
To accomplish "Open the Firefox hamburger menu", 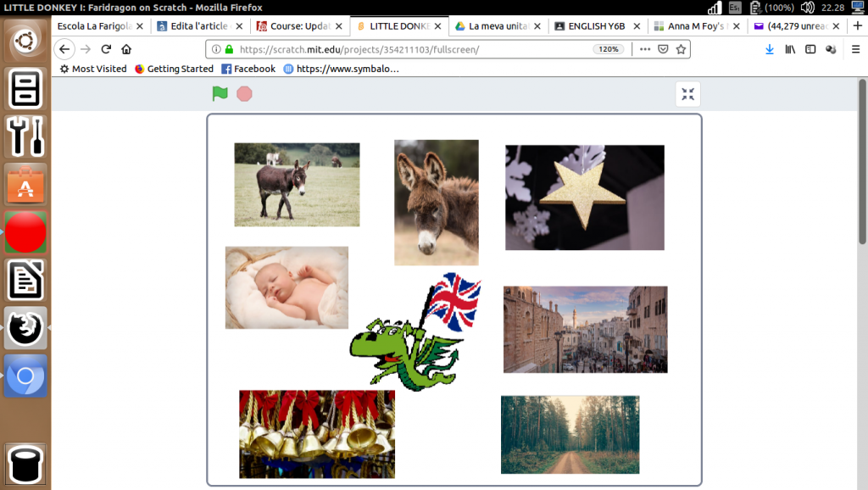I will tap(855, 49).
